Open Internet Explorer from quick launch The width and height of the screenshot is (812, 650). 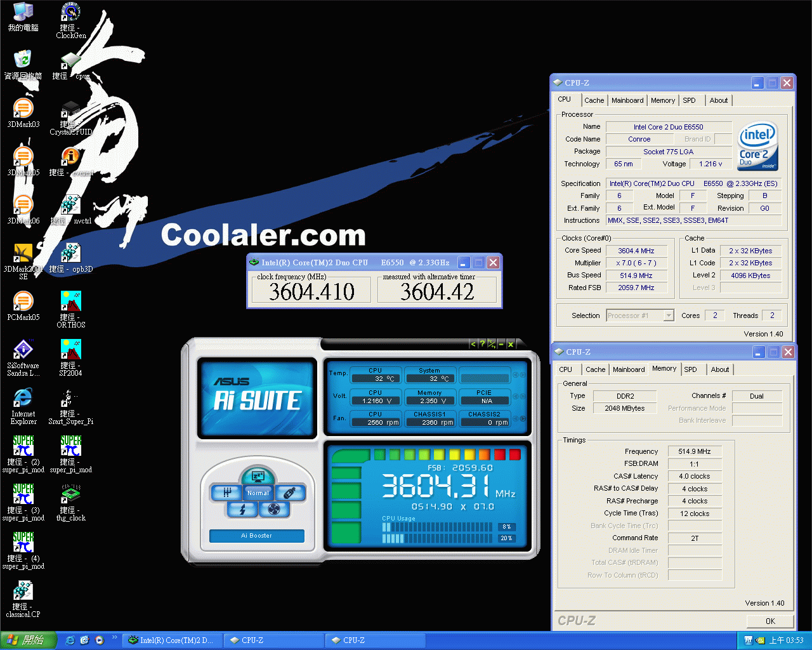(70, 640)
